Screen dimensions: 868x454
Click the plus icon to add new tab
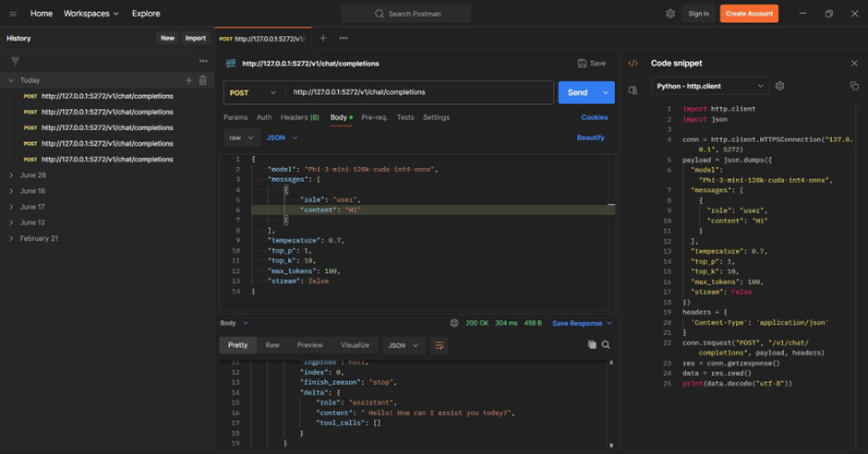click(x=323, y=39)
